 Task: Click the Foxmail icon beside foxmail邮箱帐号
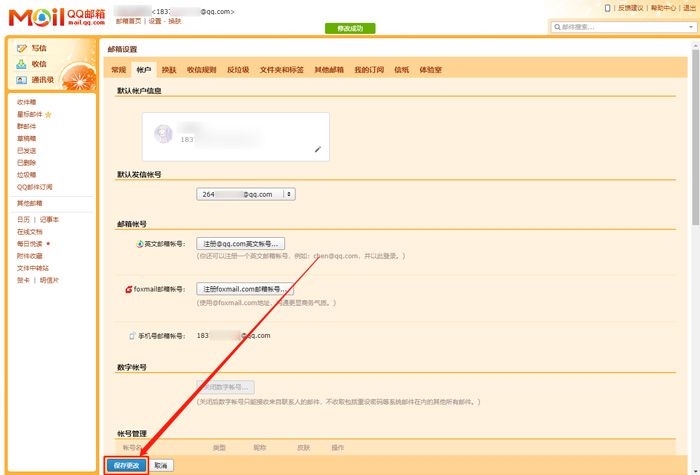pos(129,289)
